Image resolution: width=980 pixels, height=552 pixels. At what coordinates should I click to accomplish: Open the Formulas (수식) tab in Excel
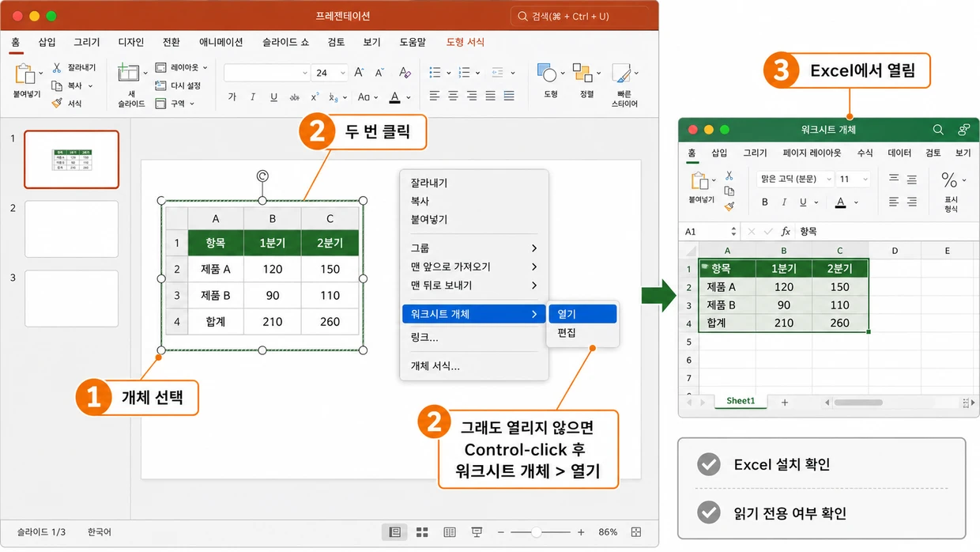point(865,153)
